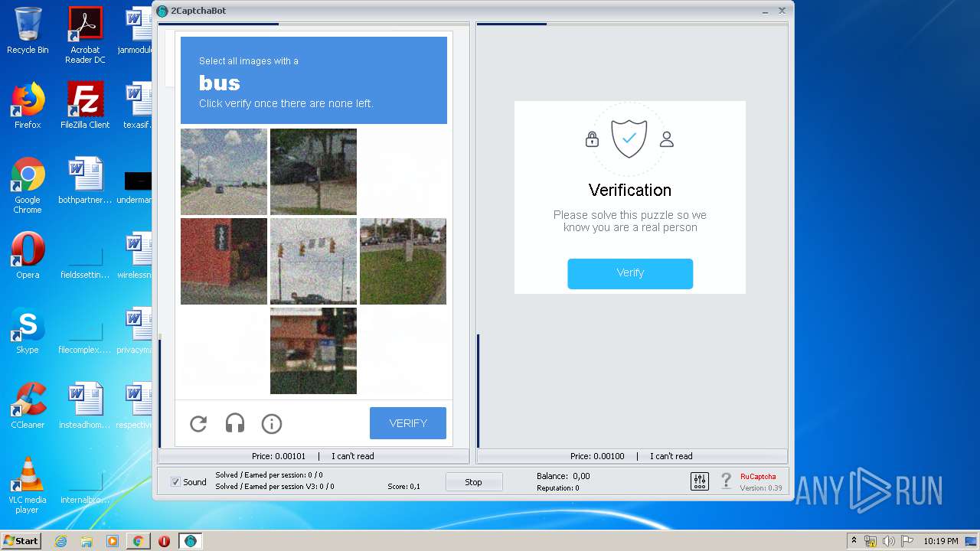Launch Firefox from the desktop
The image size is (980, 551).
[28, 106]
